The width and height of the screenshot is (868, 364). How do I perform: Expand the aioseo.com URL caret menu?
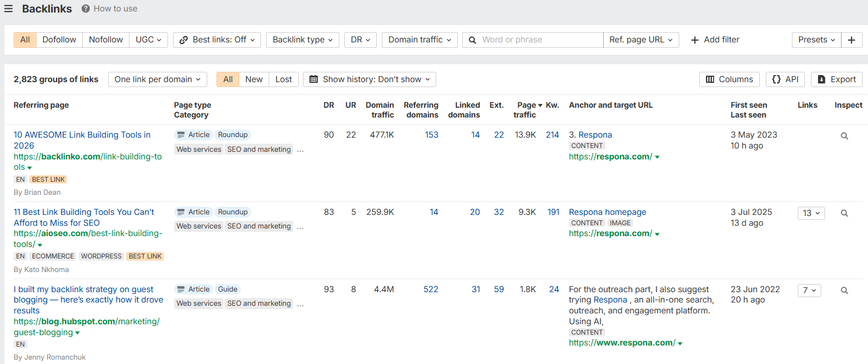tap(40, 245)
